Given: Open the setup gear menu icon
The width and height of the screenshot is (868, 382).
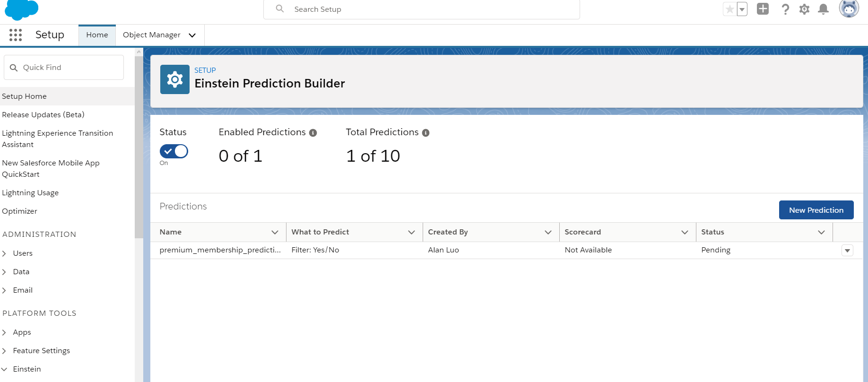Looking at the screenshot, I should pos(804,9).
